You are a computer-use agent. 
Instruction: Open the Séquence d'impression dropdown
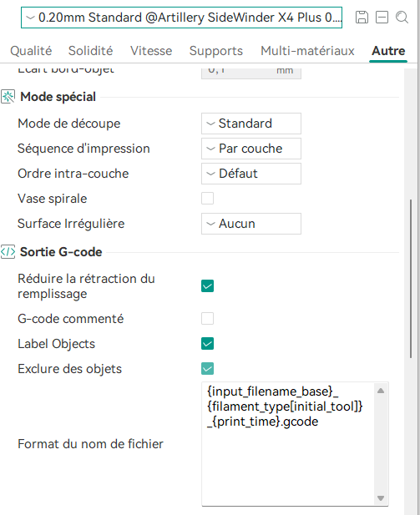point(251,149)
